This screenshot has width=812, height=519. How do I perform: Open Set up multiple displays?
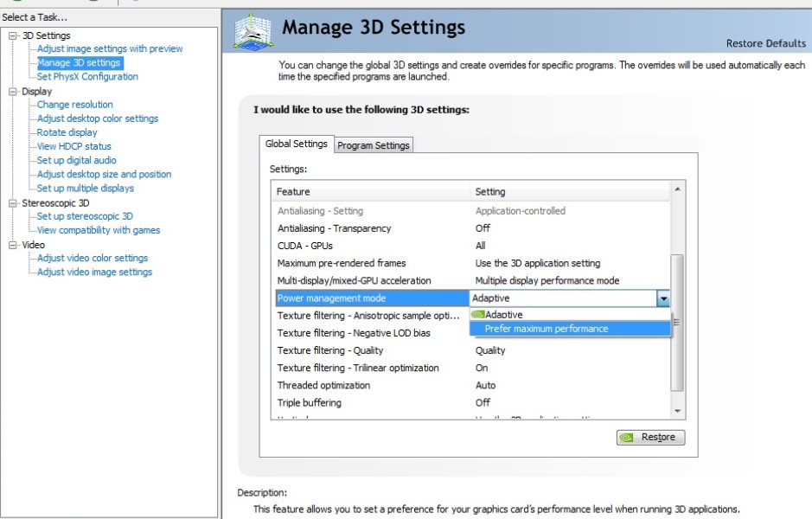(x=85, y=188)
